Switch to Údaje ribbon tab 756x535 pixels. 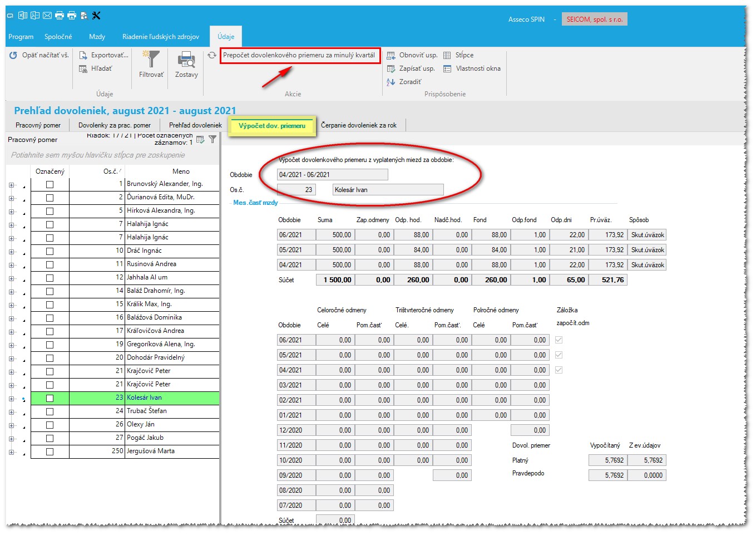tap(226, 37)
